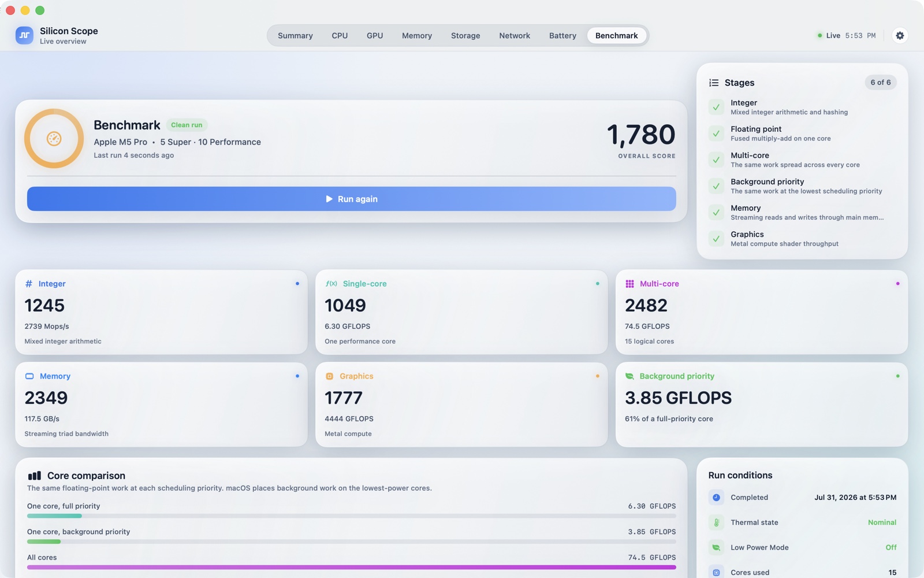This screenshot has width=924, height=578.
Task: Click the macOS green fullscreen window button
Action: pos(40,10)
